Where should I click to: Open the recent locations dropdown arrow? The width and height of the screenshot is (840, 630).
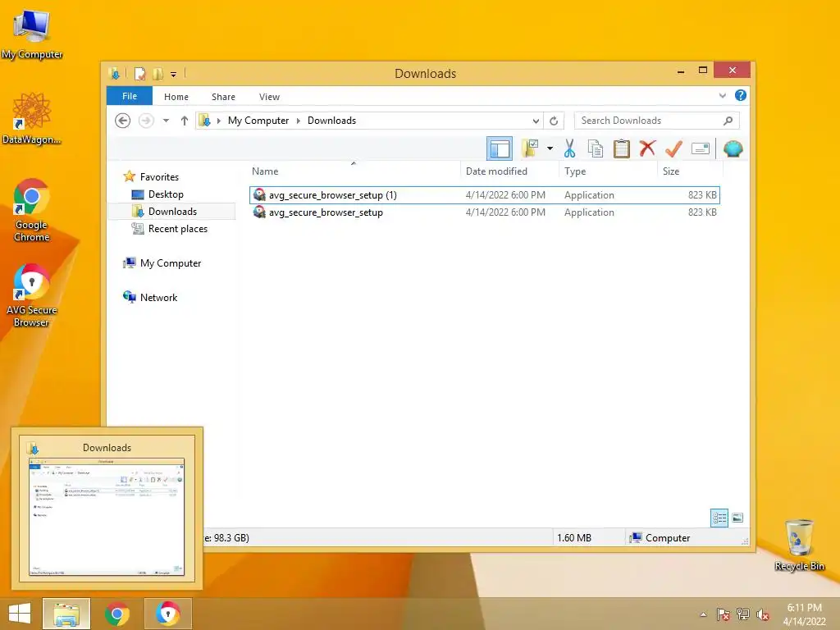tap(166, 121)
